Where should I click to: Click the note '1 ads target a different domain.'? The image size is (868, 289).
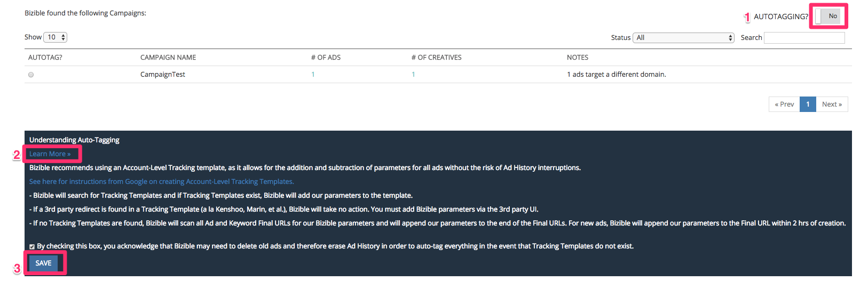tap(617, 75)
